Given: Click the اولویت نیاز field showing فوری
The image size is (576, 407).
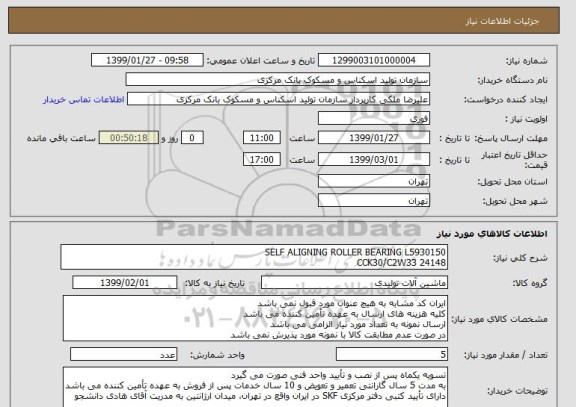Looking at the screenshot, I should [374, 119].
